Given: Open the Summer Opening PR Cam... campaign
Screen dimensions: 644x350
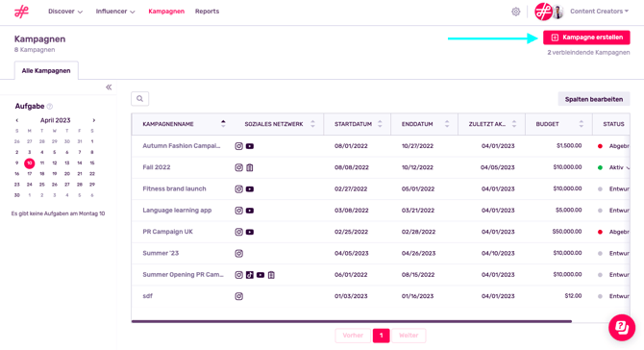Looking at the screenshot, I should [x=184, y=274].
